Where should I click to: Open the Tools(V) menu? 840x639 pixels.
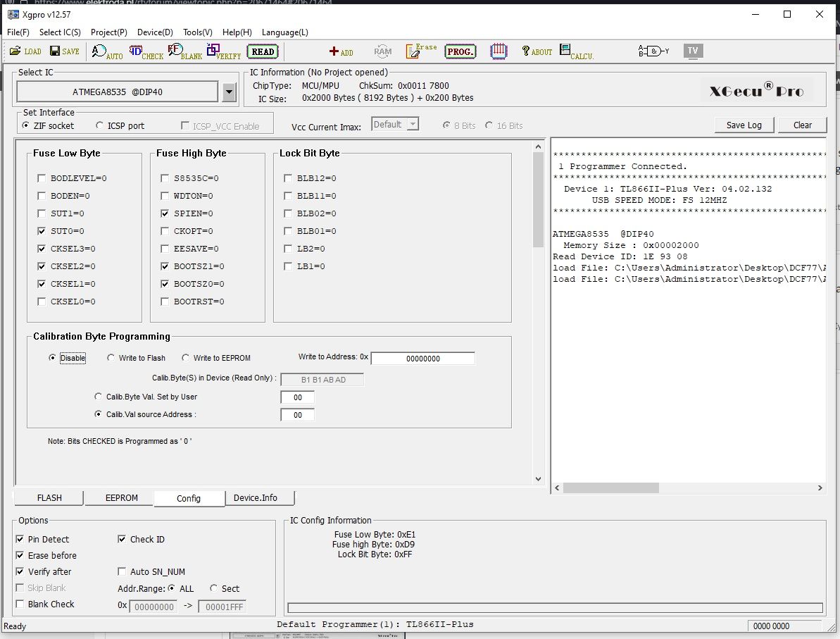(x=198, y=32)
